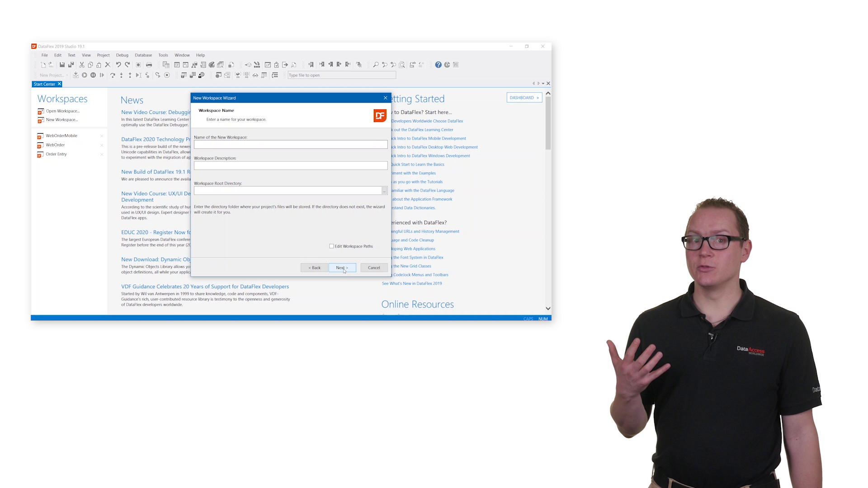Click the Run play debug icon

point(85,75)
